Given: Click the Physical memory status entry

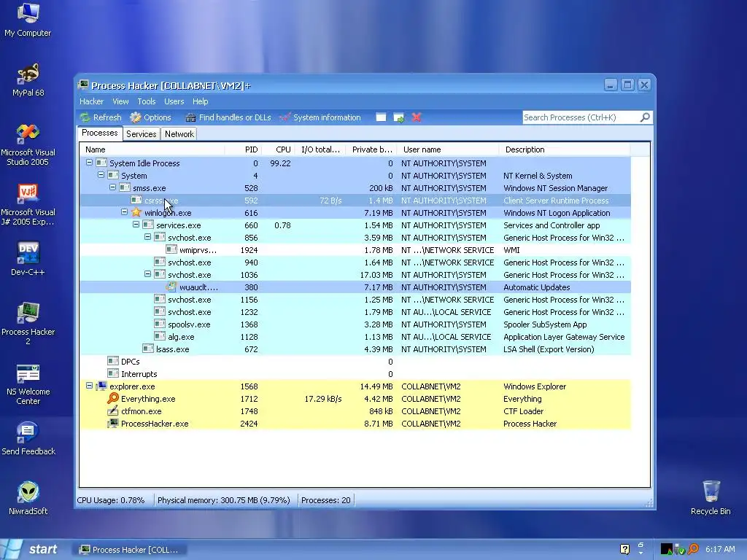Looking at the screenshot, I should (x=223, y=500).
